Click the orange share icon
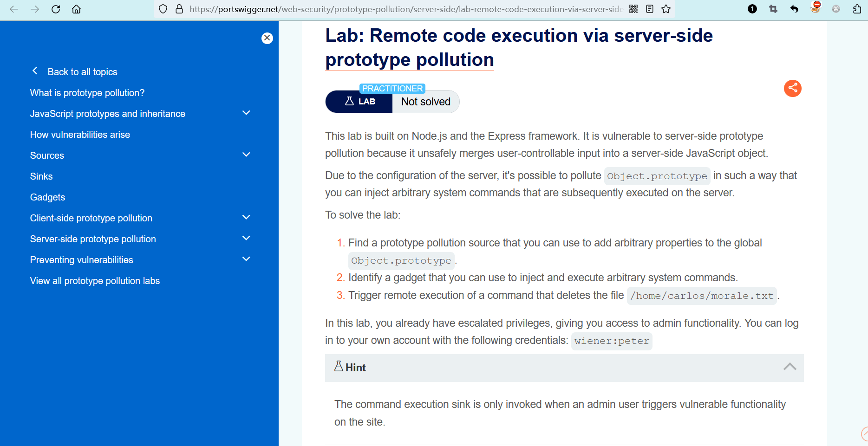The image size is (868, 446). pyautogui.click(x=792, y=88)
